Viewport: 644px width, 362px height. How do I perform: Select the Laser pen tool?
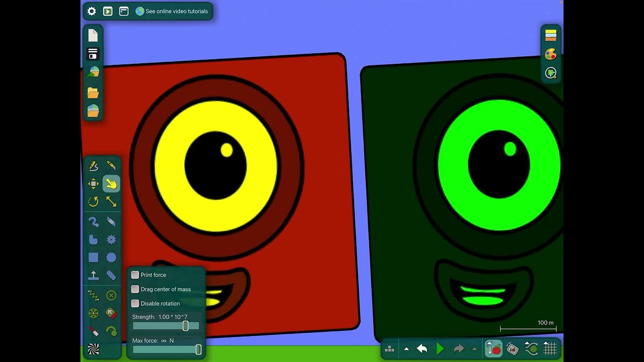click(x=94, y=331)
